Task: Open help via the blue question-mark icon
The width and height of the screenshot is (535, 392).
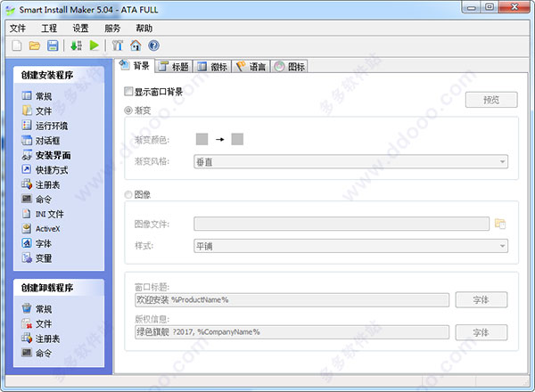Action: [153, 45]
